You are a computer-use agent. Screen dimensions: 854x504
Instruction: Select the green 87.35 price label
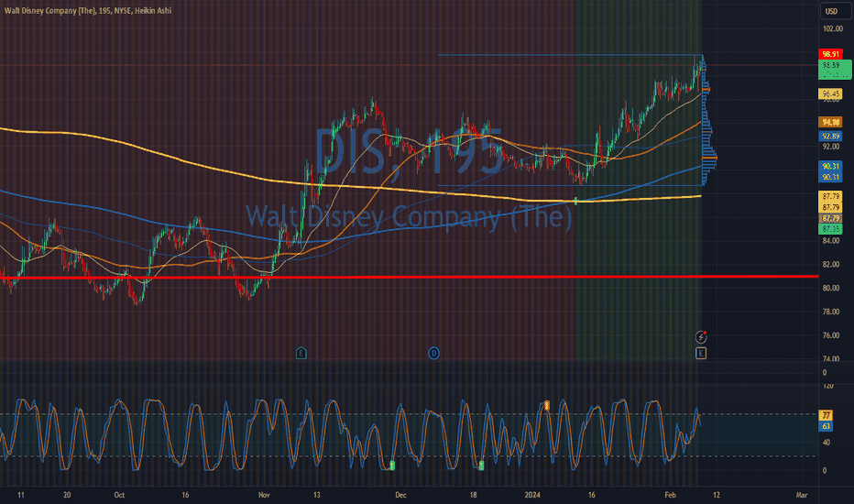point(830,229)
